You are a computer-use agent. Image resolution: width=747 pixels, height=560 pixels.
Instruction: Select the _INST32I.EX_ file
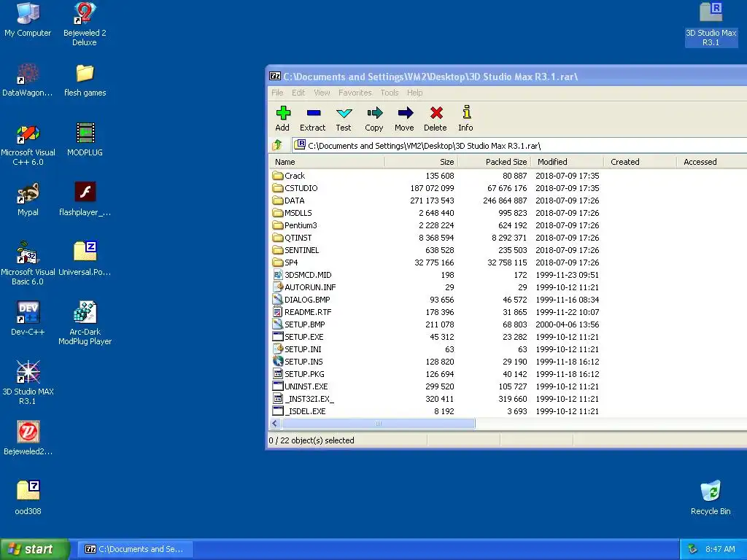(303, 399)
